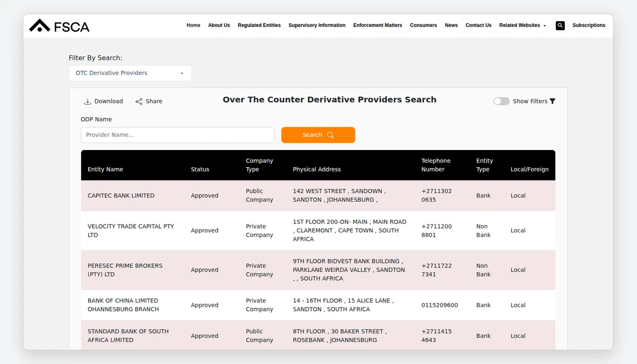Open the site search magnifier icon
Screen dimensions: 637x364
click(560, 25)
